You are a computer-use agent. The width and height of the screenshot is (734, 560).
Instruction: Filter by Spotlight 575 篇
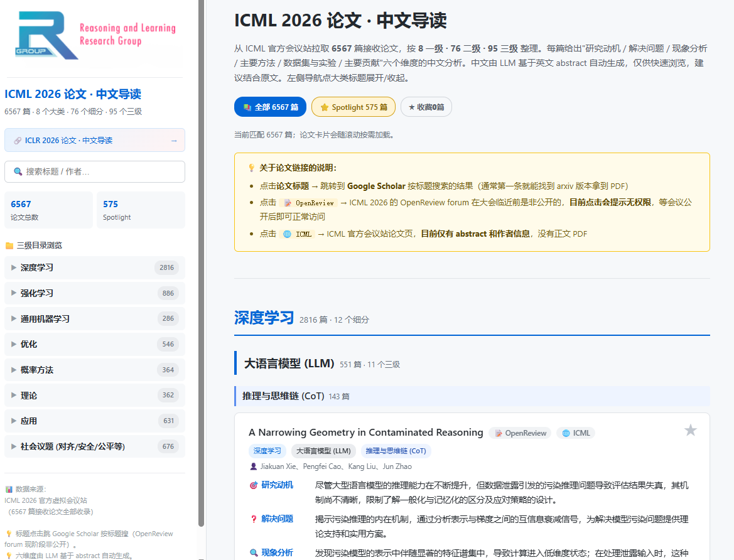pos(354,107)
